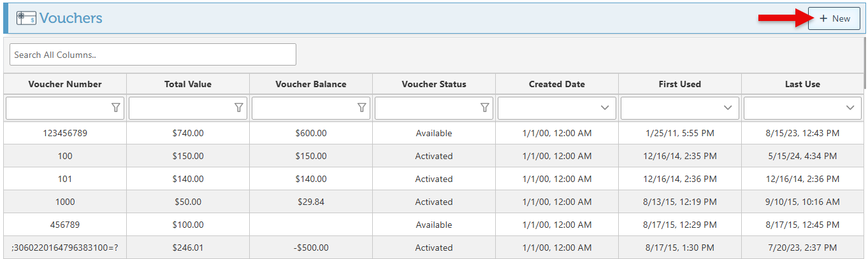Click the -$500.00 balance cell
Screen dimensions: 868x259
pos(311,248)
